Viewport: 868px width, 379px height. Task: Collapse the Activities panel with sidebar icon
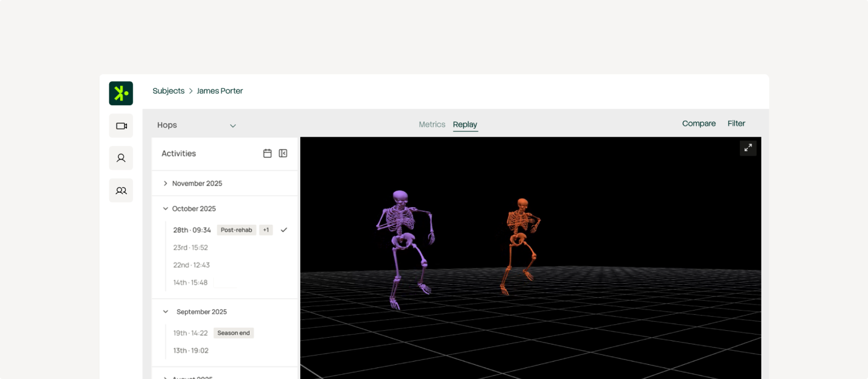coord(283,153)
